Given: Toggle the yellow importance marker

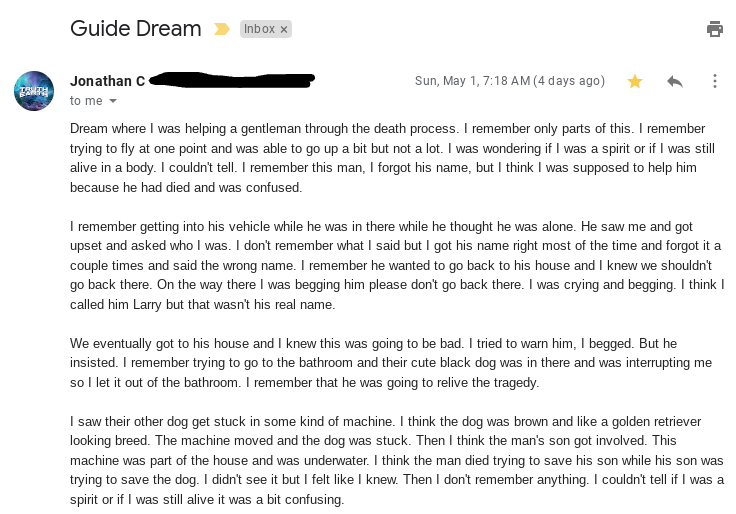Looking at the screenshot, I should 222,29.
